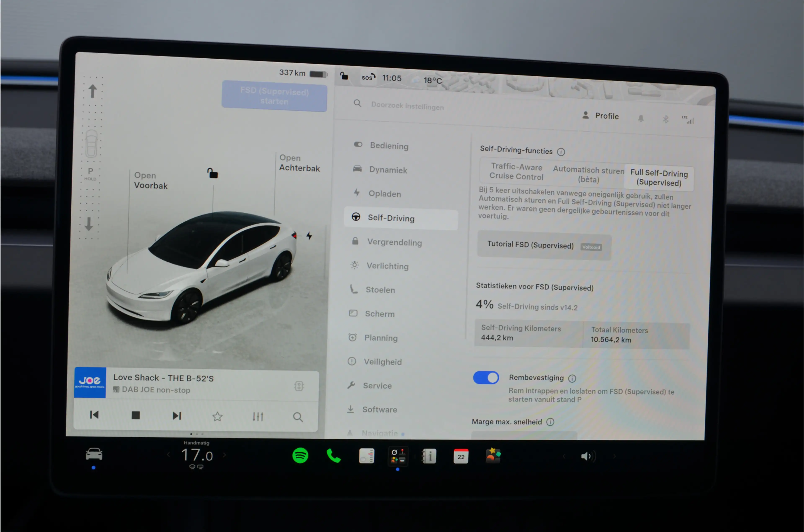Tap the LTE signal strength icon
Viewport: 804px width, 532px height.
pos(688,120)
